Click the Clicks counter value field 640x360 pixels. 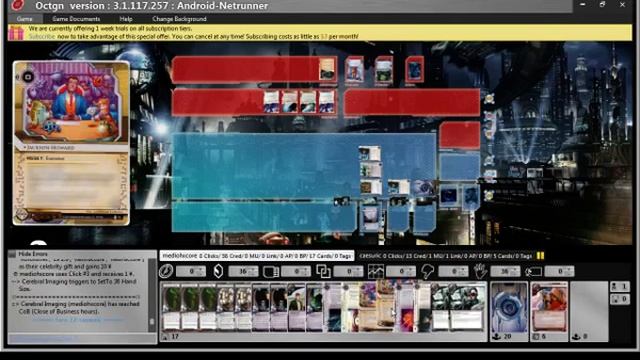pos(191,271)
